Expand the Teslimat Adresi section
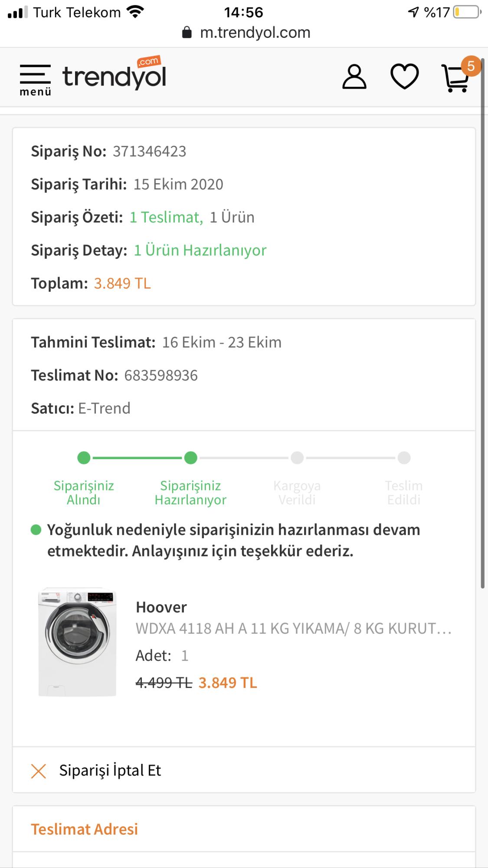Image resolution: width=488 pixels, height=868 pixels. 85,829
